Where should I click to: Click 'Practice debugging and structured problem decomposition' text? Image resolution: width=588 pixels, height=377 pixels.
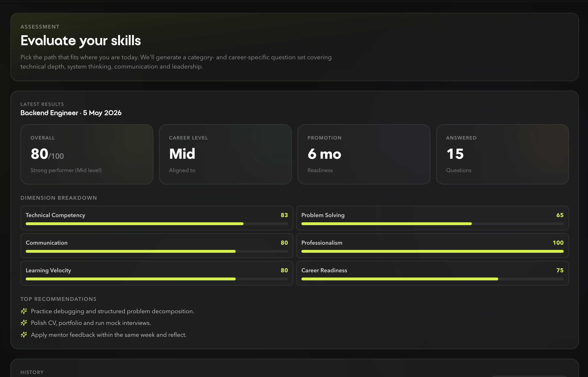coord(113,311)
